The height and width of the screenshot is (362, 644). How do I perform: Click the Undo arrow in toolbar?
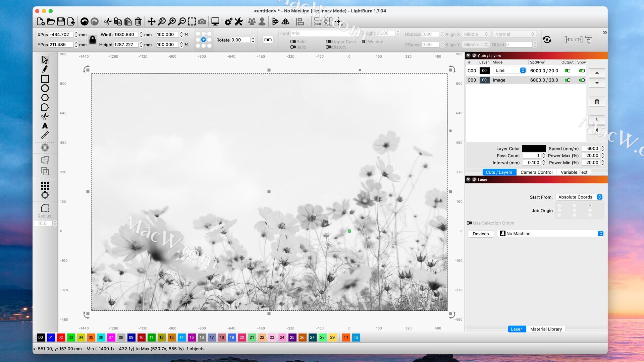tap(84, 22)
